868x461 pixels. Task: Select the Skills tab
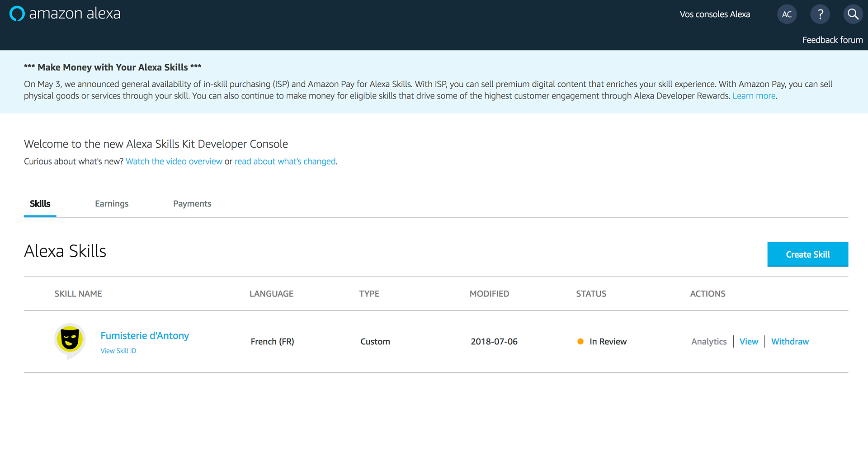pos(40,204)
